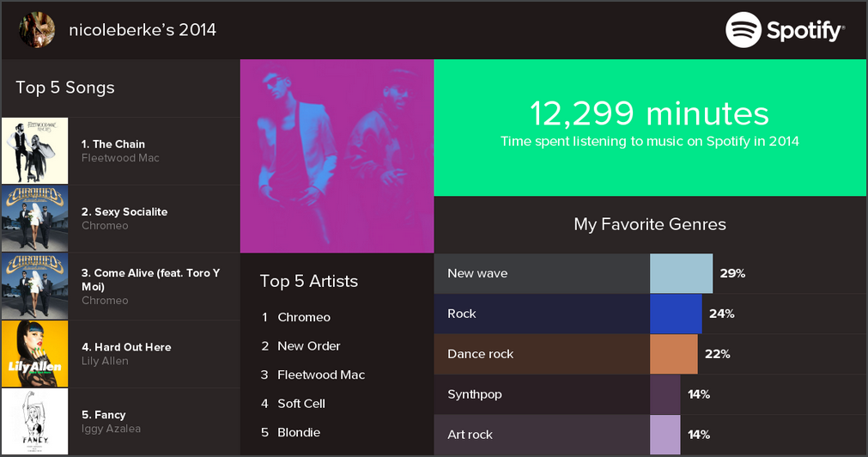This screenshot has width=868, height=457.
Task: Click the blue Rock percentage bar
Action: (676, 314)
